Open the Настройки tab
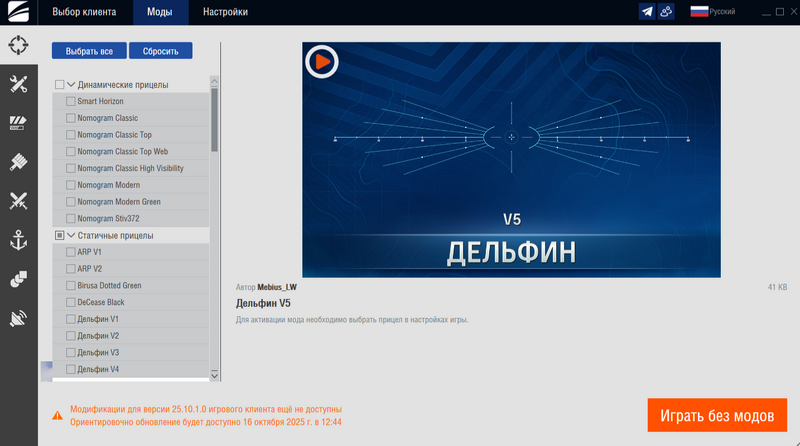Image resolution: width=800 pixels, height=446 pixels. 225,12
